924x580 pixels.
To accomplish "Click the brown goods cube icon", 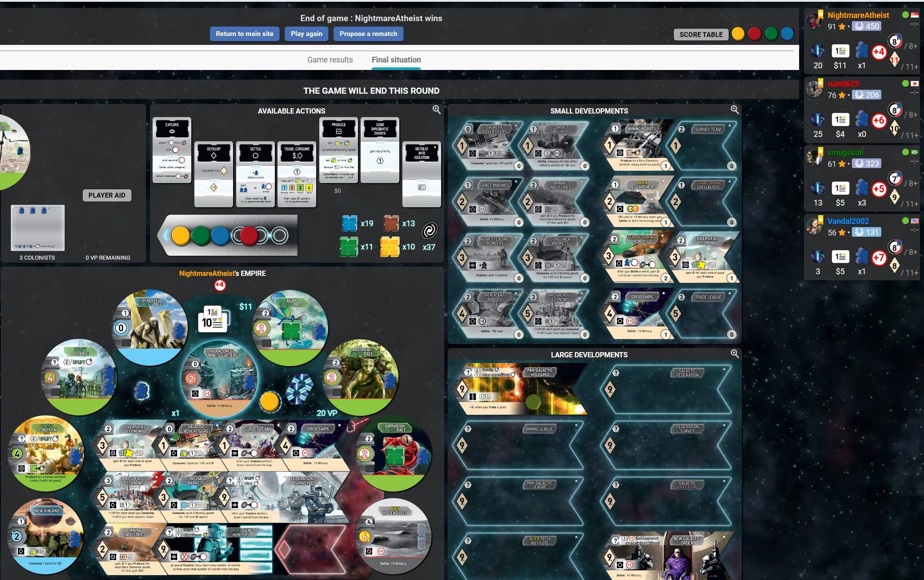I will pos(391,223).
